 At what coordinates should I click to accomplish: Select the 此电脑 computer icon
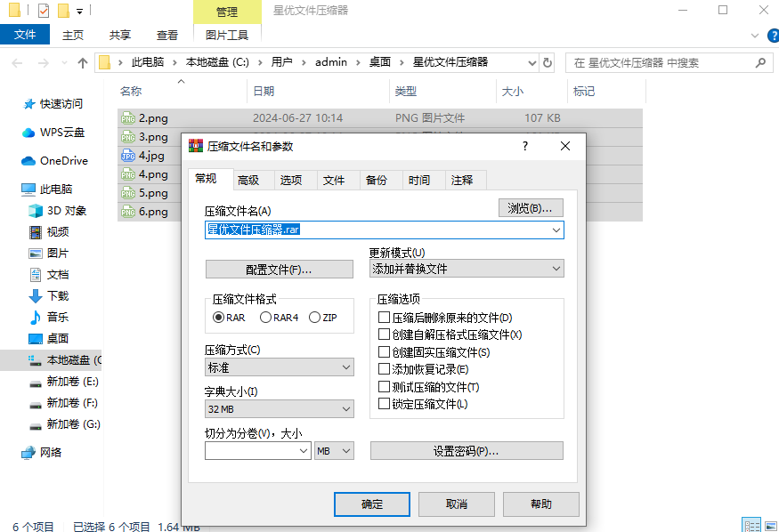point(28,189)
